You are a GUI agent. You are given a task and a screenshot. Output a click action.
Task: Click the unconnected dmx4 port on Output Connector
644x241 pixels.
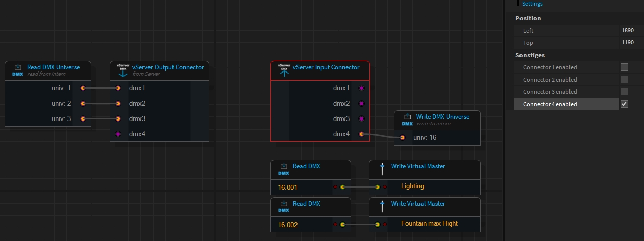tap(118, 134)
